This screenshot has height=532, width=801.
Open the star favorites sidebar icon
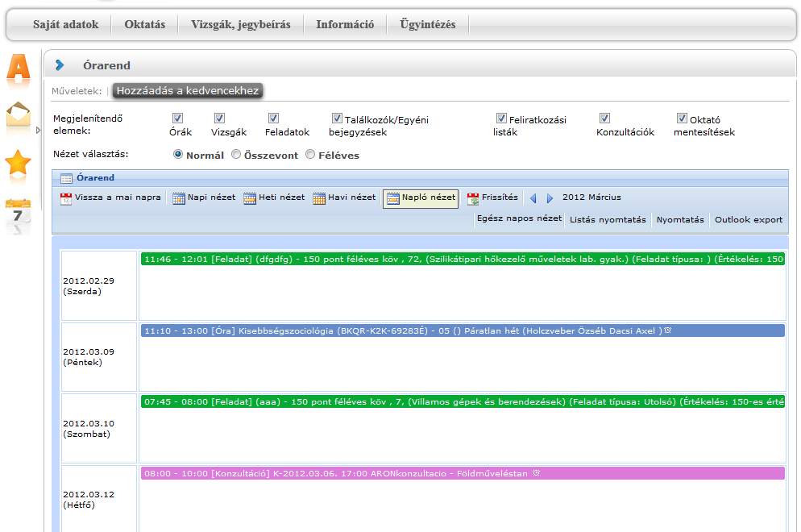coord(18,164)
